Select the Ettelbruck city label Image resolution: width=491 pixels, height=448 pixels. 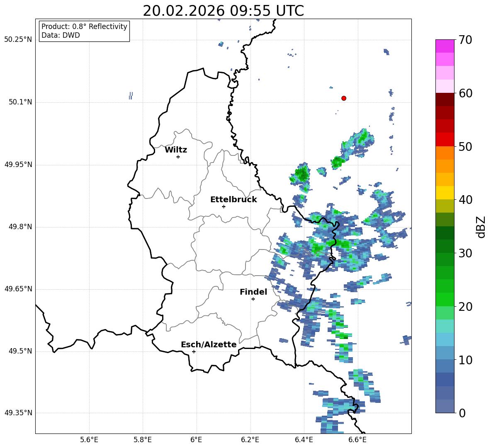pos(233,200)
